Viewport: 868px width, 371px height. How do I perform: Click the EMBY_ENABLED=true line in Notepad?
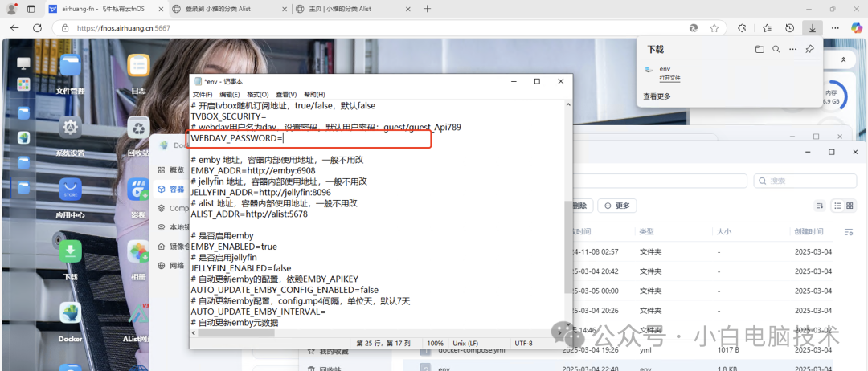tap(234, 247)
